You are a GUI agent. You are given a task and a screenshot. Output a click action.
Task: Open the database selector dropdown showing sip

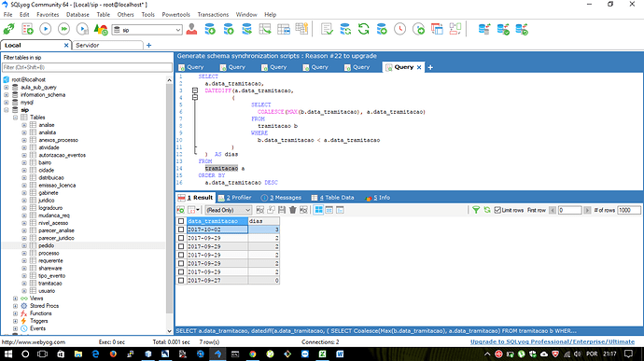(x=147, y=30)
